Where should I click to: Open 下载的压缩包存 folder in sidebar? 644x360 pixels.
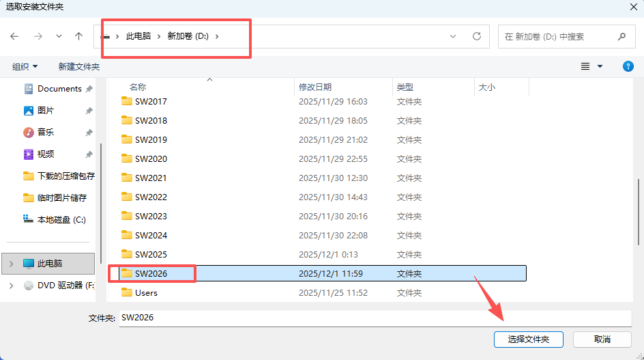click(59, 176)
